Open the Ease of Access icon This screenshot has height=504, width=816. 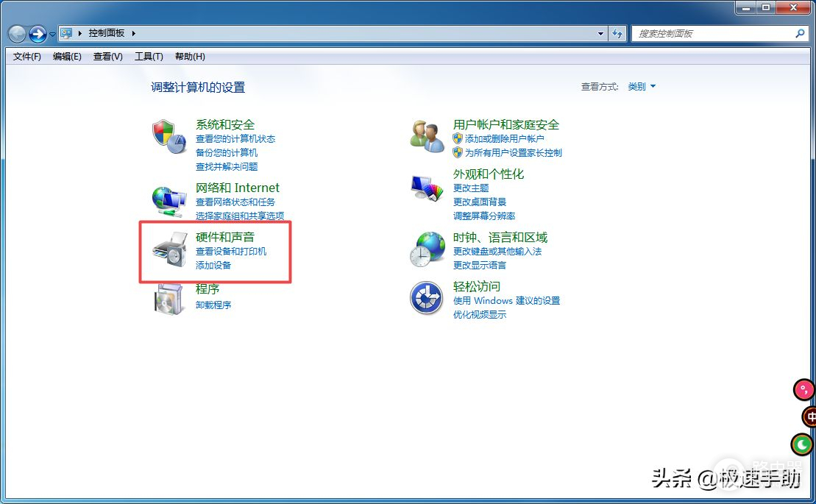pos(426,298)
